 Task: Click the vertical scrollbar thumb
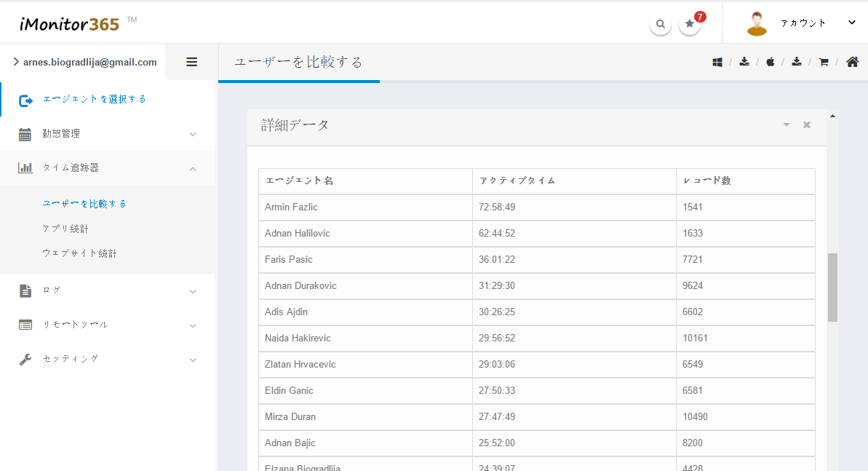pos(832,287)
